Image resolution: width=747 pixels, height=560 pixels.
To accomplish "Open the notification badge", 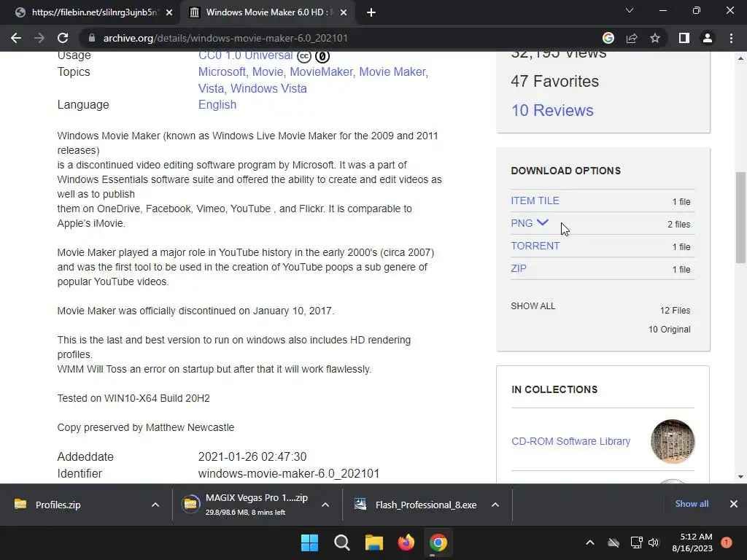I will 727,542.
